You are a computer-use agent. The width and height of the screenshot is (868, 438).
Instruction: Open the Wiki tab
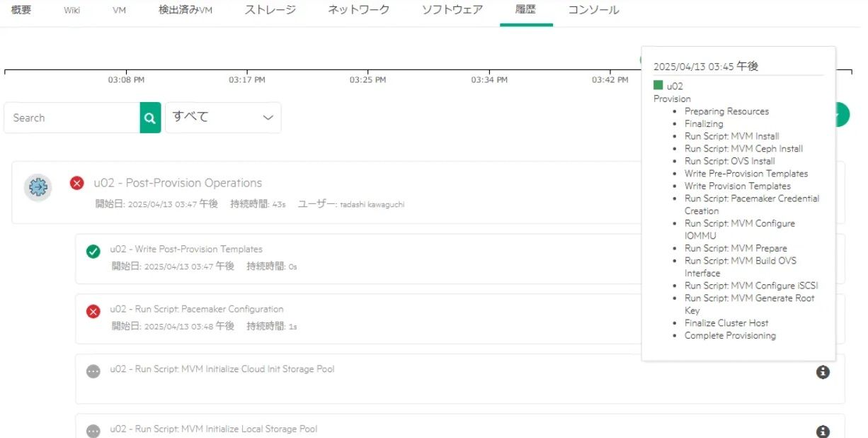[x=72, y=11]
